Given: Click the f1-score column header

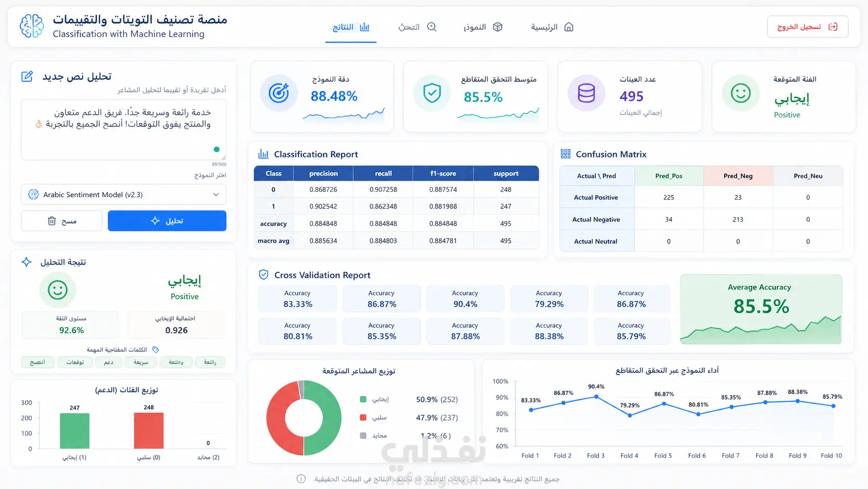Looking at the screenshot, I should pos(443,174).
